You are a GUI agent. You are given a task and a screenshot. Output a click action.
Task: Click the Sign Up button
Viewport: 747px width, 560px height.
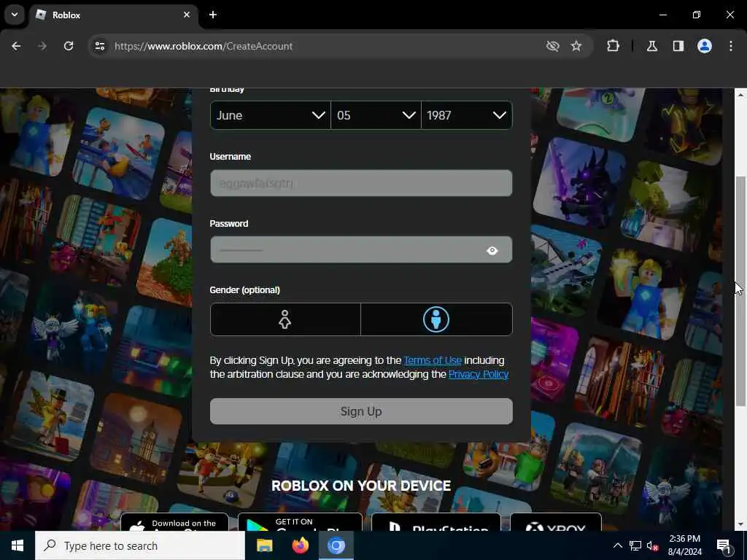(x=361, y=411)
